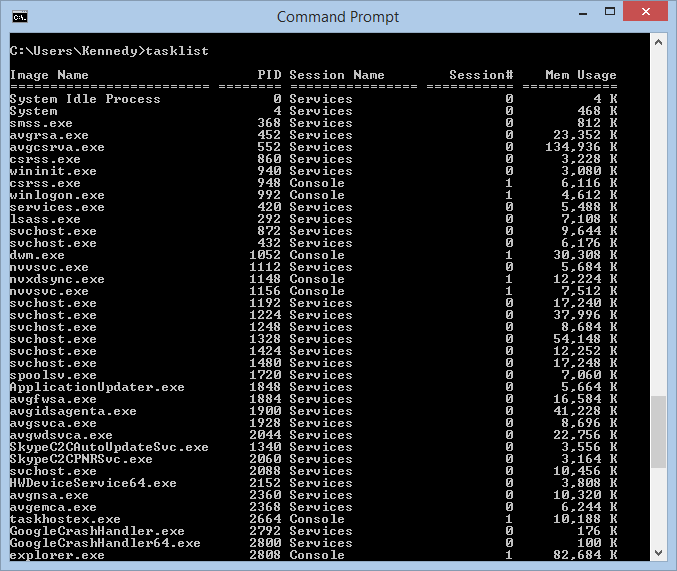Viewport: 677px width, 571px height.
Task: Select the System Idle Process row
Action: [x=313, y=99]
